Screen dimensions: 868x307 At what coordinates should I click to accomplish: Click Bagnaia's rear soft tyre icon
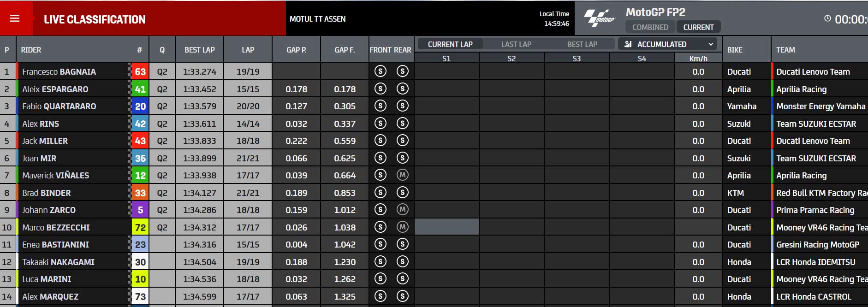[x=403, y=71]
